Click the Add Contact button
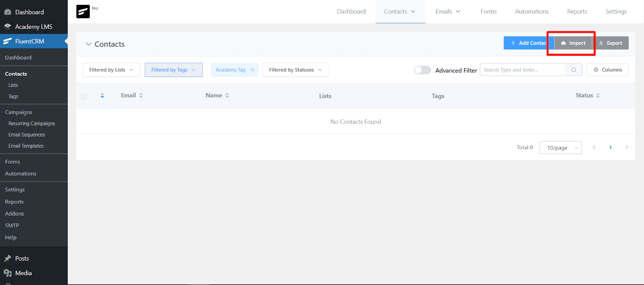This screenshot has height=285, width=644. click(x=528, y=43)
